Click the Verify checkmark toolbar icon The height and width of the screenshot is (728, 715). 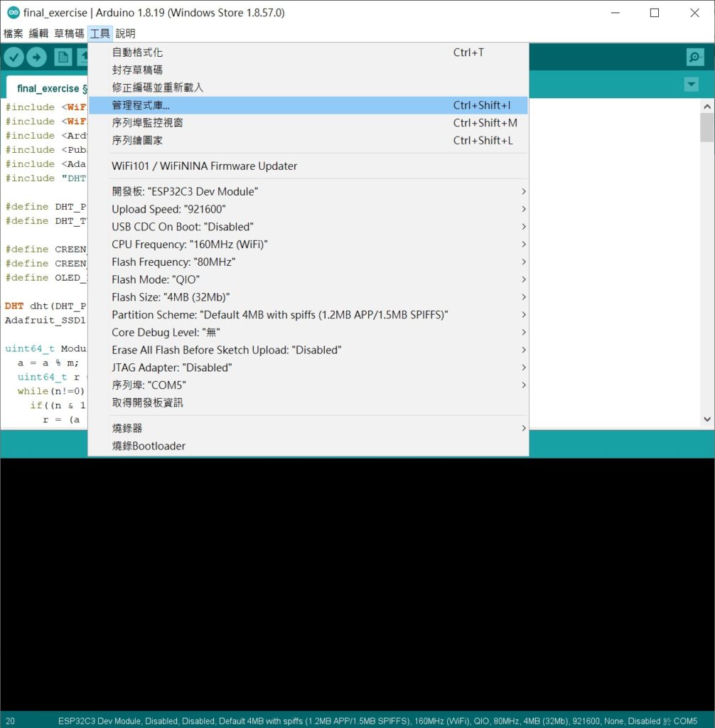14,57
